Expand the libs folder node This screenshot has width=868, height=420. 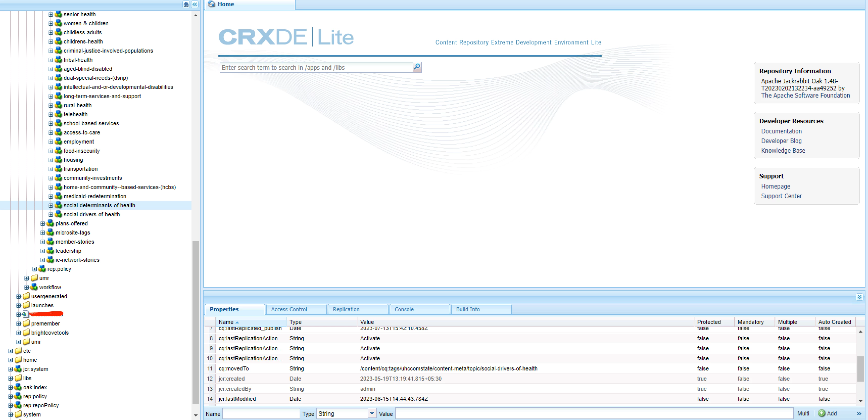pos(10,378)
